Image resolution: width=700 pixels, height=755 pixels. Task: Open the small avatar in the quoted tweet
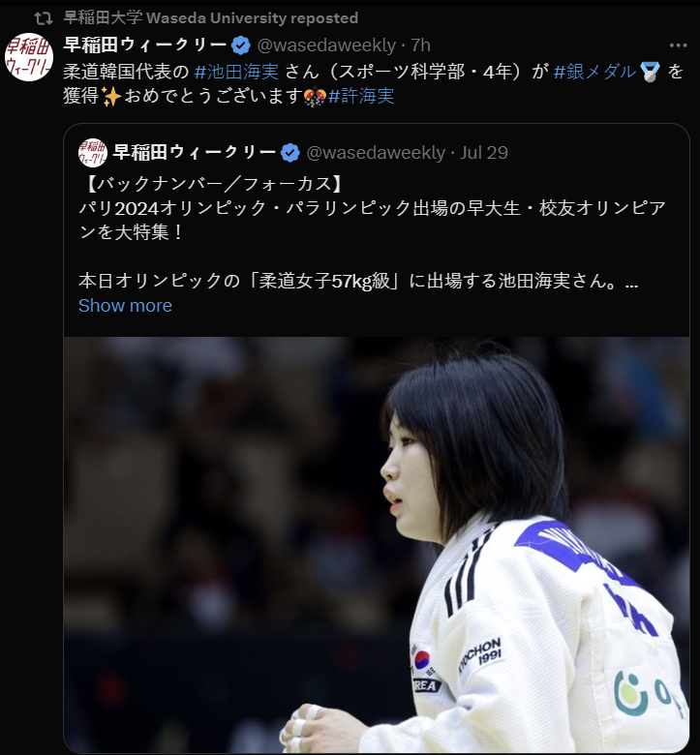point(93,153)
